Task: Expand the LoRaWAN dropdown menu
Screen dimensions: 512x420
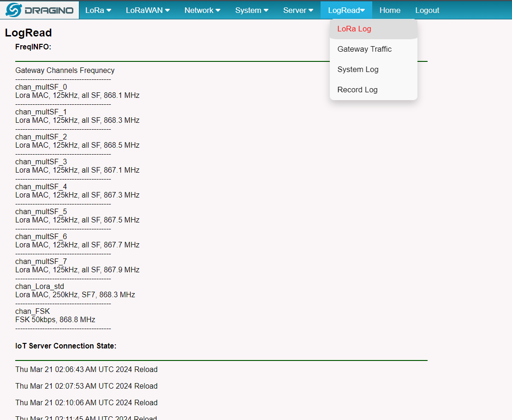Action: coord(148,10)
